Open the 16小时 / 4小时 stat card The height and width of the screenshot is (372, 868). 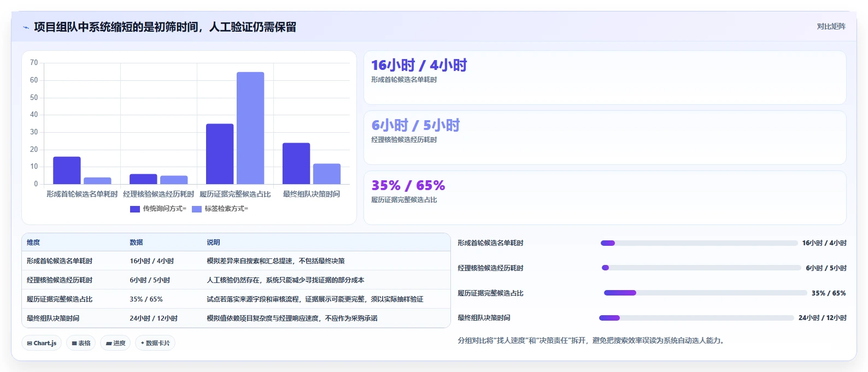coord(605,78)
